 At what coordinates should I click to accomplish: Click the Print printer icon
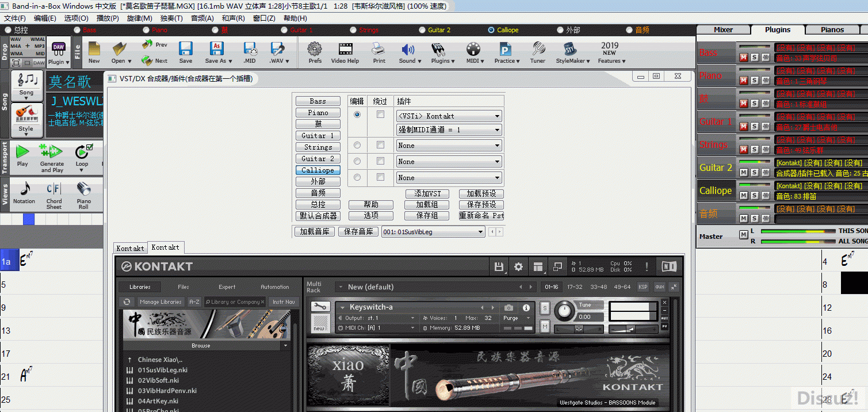pos(379,52)
